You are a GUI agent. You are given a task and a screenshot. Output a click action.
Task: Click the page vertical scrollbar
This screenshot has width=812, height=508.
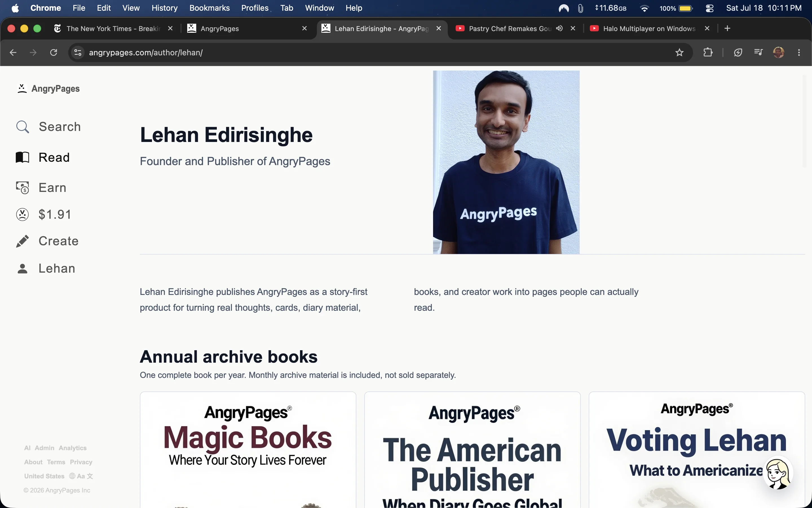804,121
